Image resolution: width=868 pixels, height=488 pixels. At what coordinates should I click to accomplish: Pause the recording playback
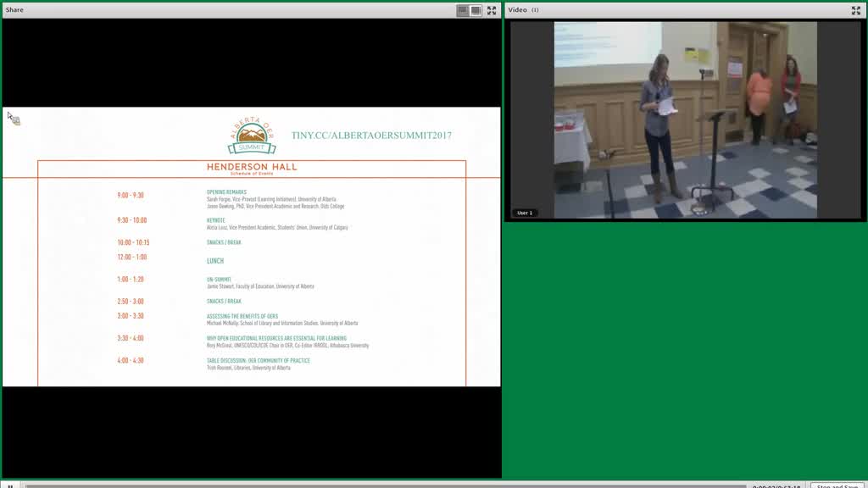[x=10, y=485]
